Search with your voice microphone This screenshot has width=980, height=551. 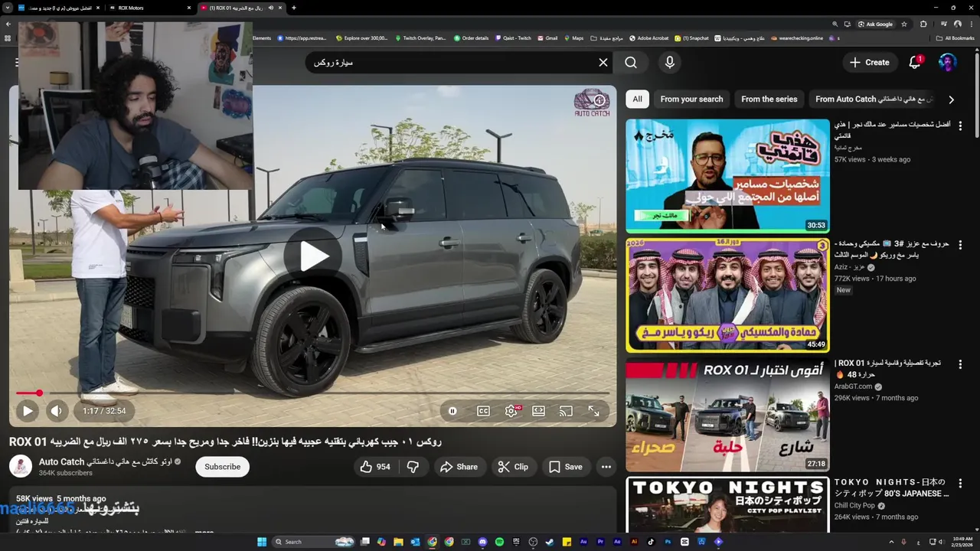click(670, 63)
